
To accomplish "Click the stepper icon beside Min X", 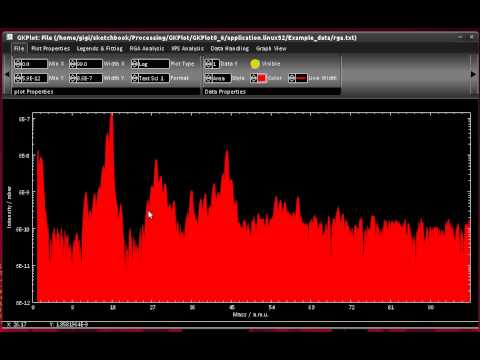I will pos(18,64).
